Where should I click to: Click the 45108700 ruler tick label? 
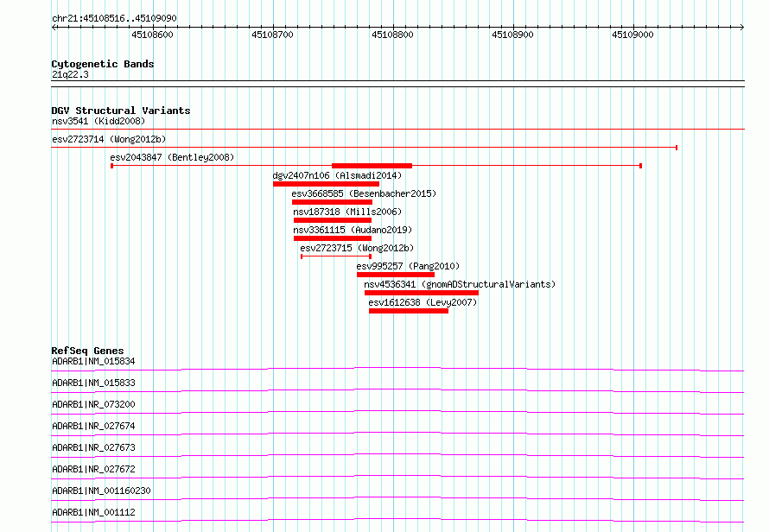(x=272, y=35)
